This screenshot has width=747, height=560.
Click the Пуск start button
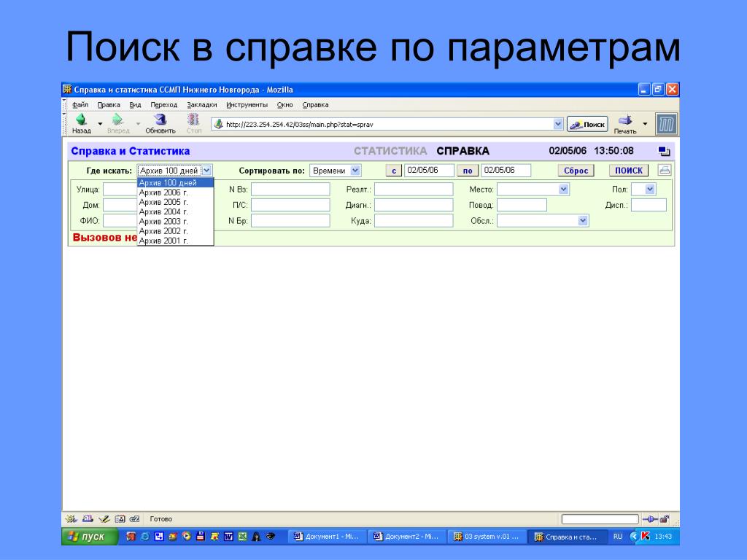[x=86, y=537]
